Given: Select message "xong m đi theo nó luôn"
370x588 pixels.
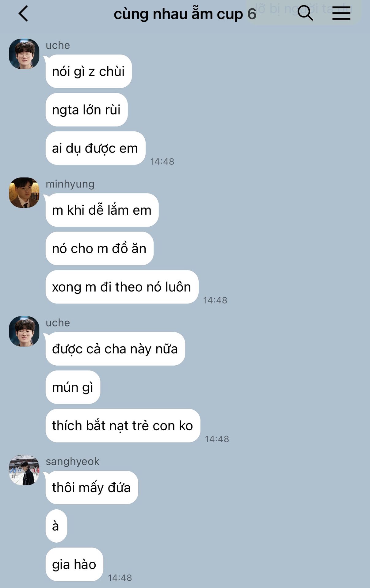Looking at the screenshot, I should click(x=122, y=287).
